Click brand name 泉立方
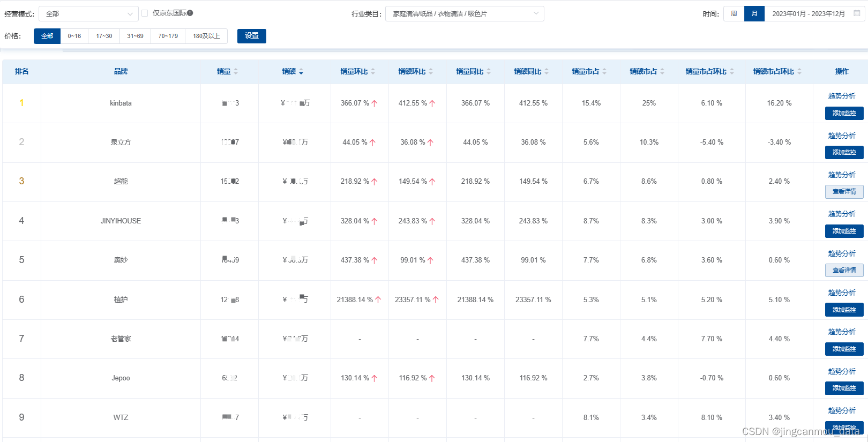Image resolution: width=868 pixels, height=442 pixels. click(121, 142)
